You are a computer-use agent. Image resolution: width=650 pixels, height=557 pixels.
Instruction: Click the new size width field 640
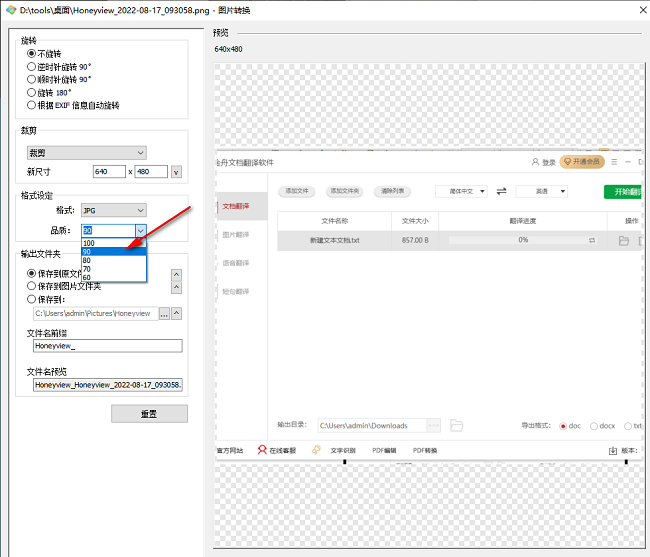click(x=109, y=172)
